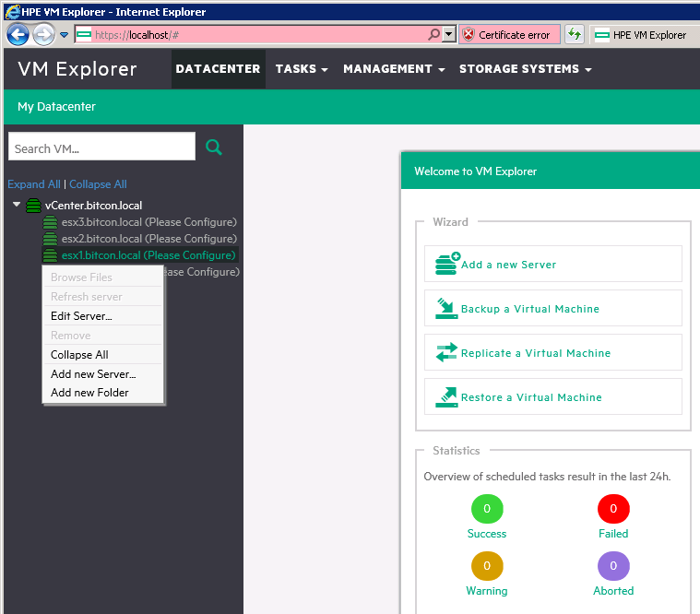Click the Replicate arrows icon

point(446,352)
